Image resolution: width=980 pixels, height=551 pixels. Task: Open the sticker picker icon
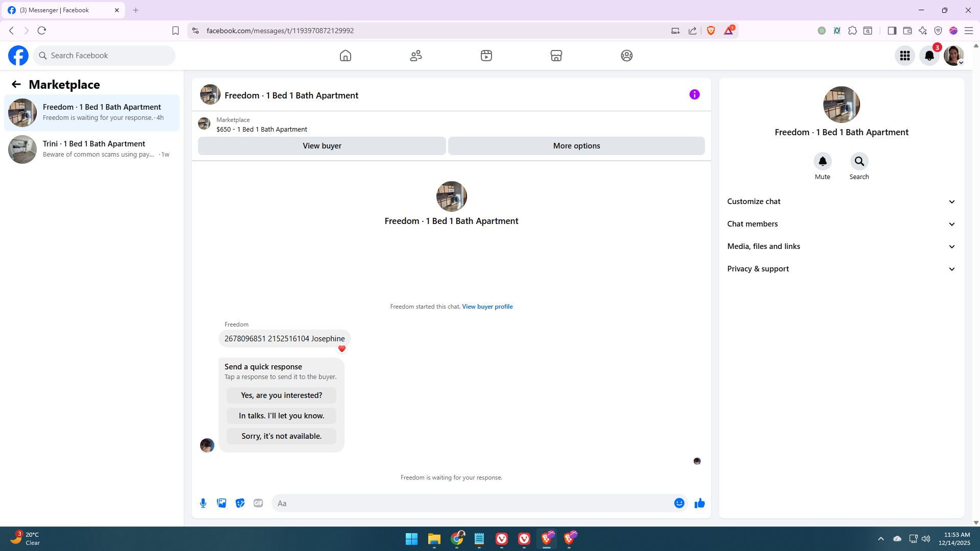(240, 503)
